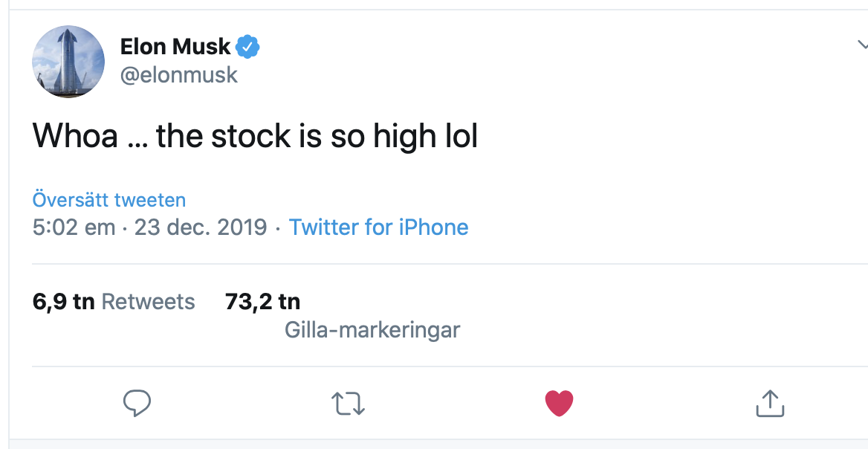Expand the tweet options chevron menu
Viewport: 868px width, 449px height.
863,45
